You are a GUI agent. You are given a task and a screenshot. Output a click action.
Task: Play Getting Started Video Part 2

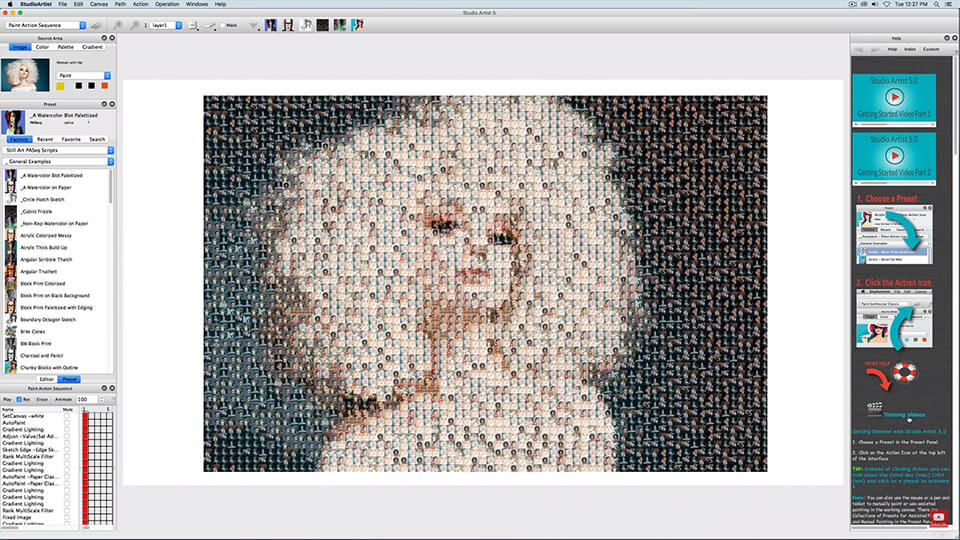(x=894, y=156)
